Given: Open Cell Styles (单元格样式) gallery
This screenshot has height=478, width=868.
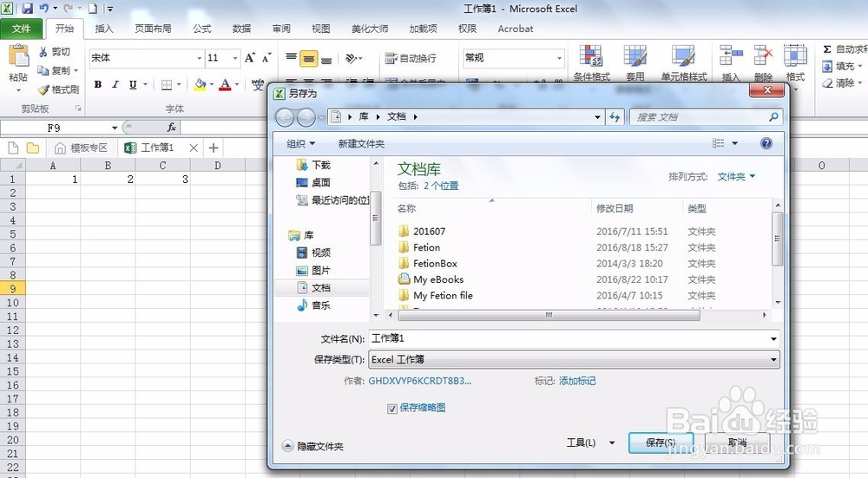Looking at the screenshot, I should pyautogui.click(x=684, y=62).
